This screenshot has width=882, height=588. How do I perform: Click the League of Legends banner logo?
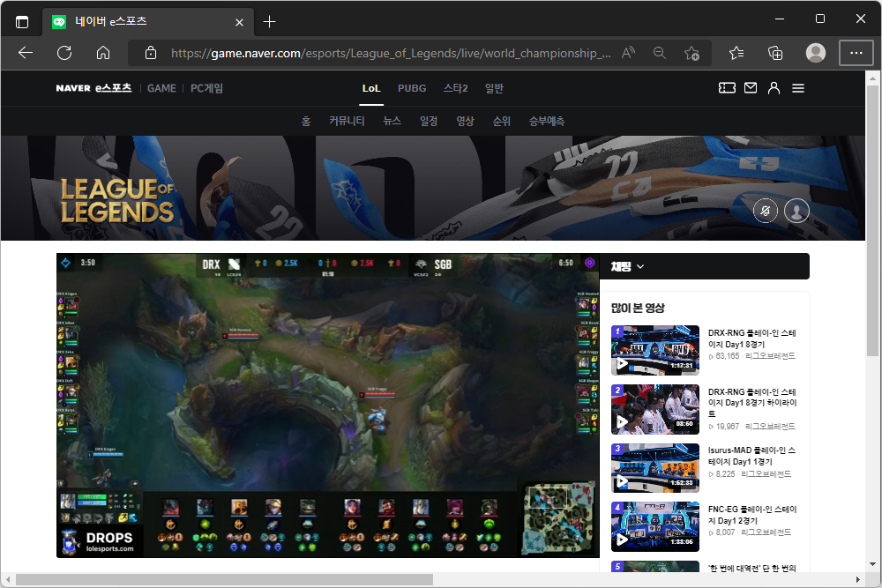click(x=117, y=201)
